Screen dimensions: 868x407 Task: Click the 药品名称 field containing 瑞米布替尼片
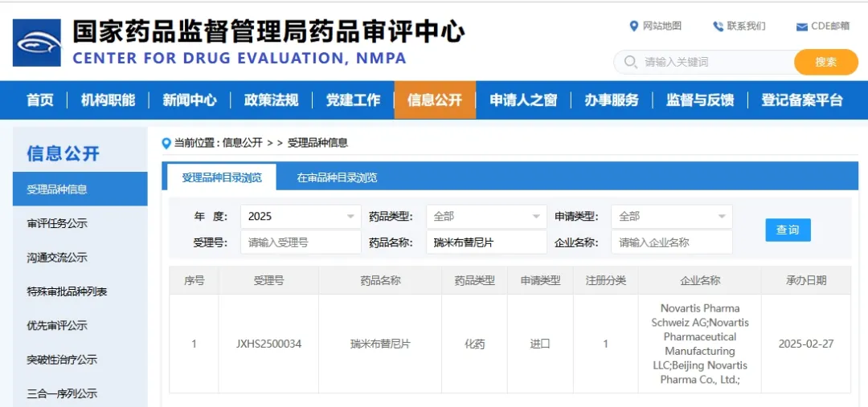tap(486, 242)
